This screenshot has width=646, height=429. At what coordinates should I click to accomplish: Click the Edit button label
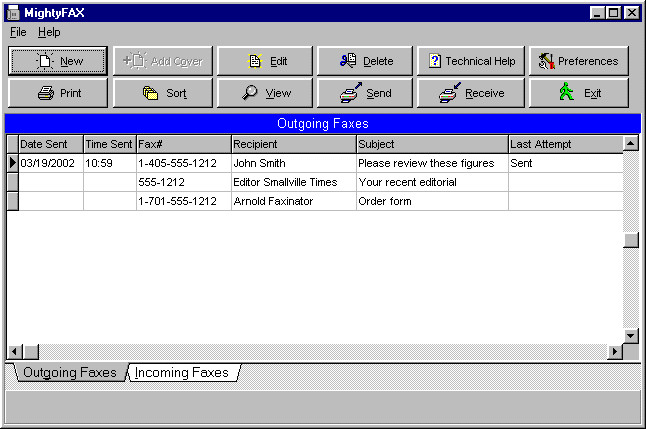[x=279, y=61]
